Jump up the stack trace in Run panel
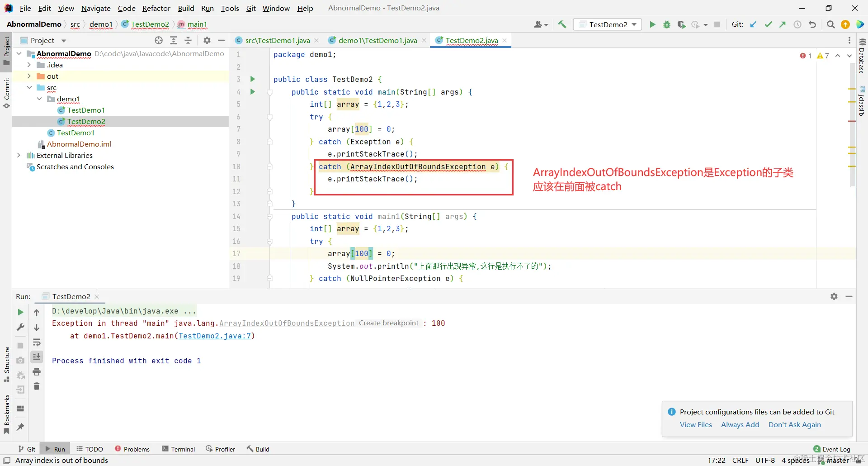The image size is (868, 466). pyautogui.click(x=37, y=312)
